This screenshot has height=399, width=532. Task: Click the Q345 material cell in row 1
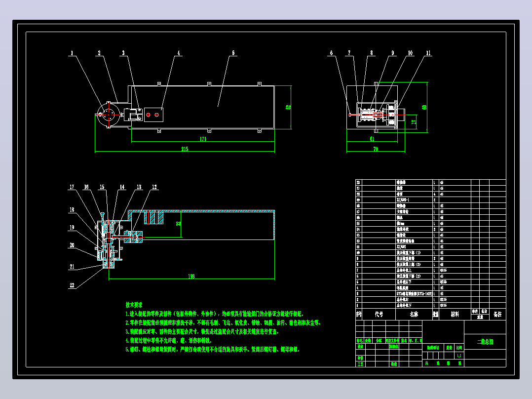point(455,305)
